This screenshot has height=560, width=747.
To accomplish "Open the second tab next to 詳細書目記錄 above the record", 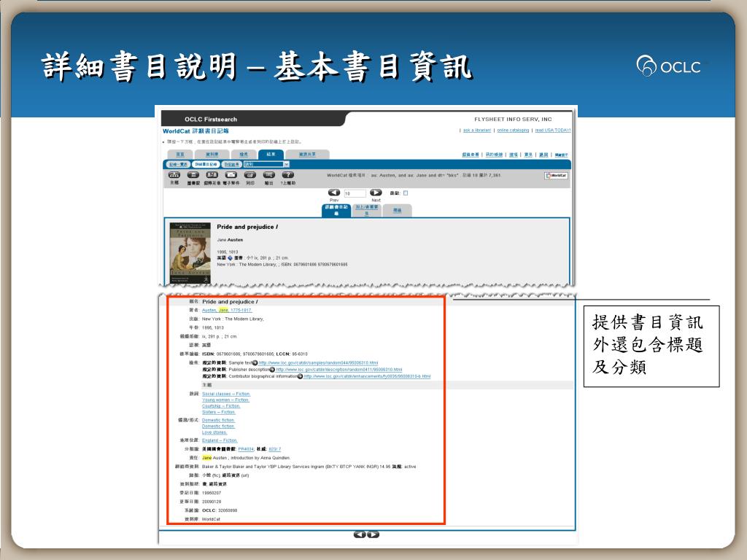I will coord(367,211).
